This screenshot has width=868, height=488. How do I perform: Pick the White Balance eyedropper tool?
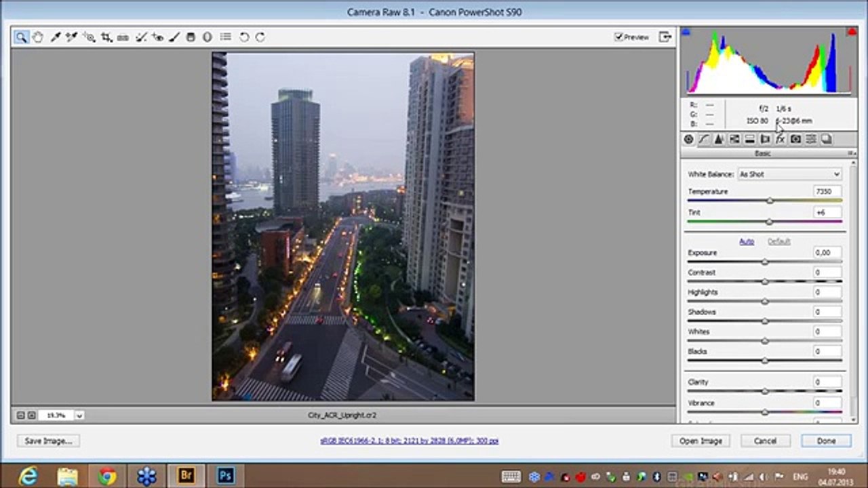click(x=56, y=37)
